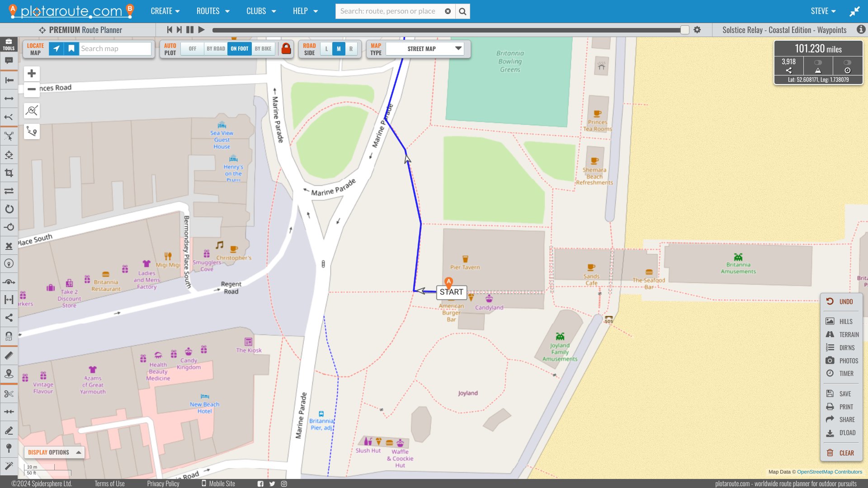Image resolution: width=868 pixels, height=488 pixels.
Task: Click the zoom-to-route magnifier button
Action: [x=32, y=111]
